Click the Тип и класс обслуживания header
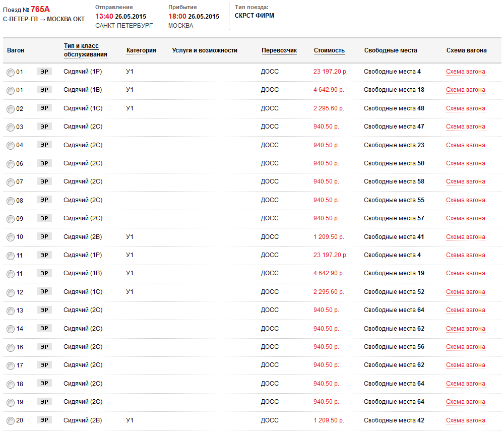Image resolution: width=504 pixels, height=433 pixels. 86,50
